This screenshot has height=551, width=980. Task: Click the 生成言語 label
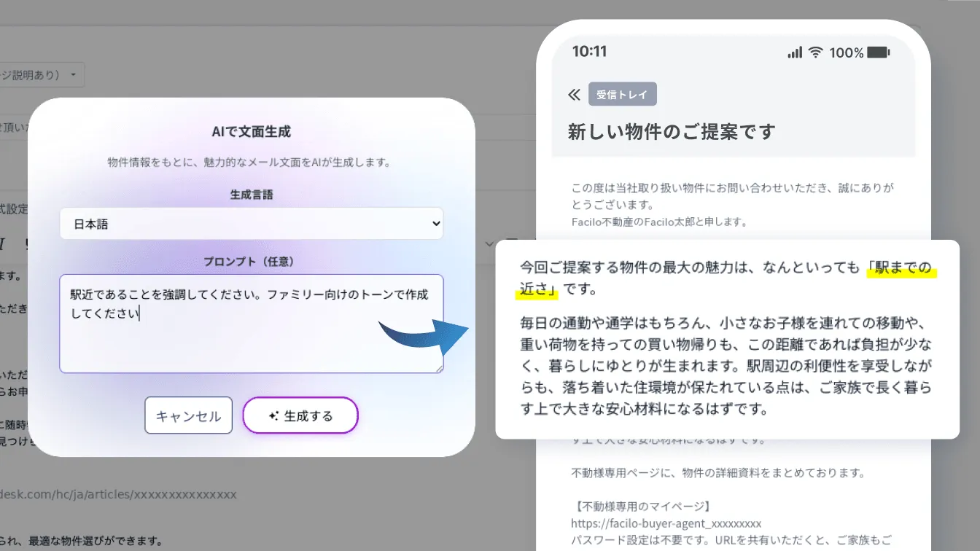(x=251, y=195)
